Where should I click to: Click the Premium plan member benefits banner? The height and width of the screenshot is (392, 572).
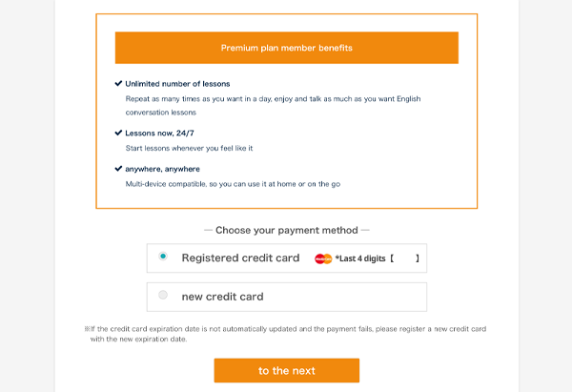[286, 48]
